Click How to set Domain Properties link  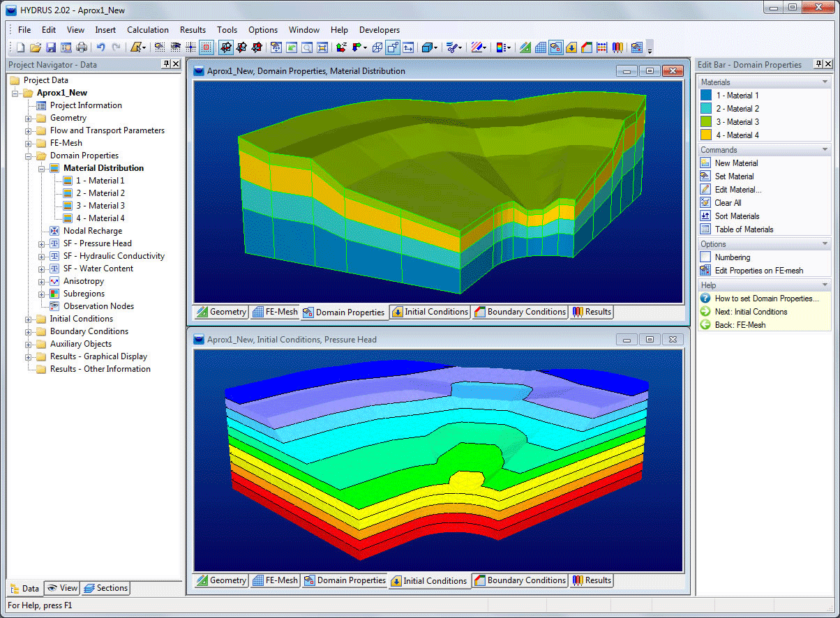point(767,299)
